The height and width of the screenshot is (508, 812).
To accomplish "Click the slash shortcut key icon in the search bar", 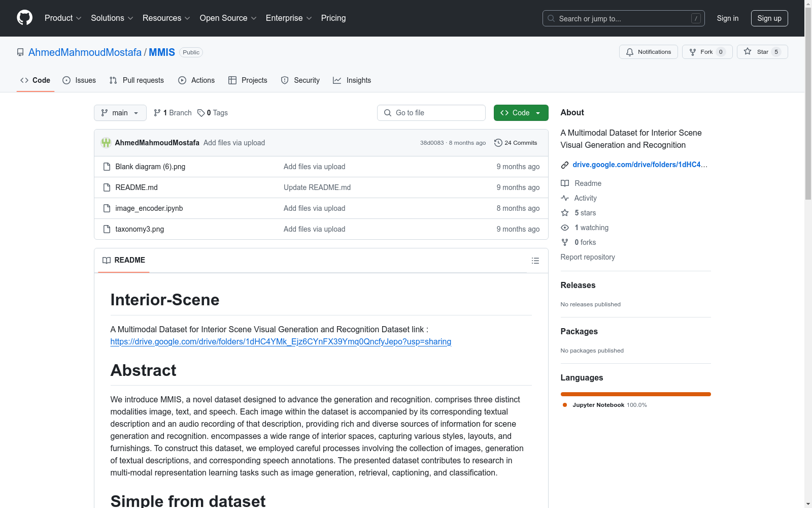I will (696, 18).
